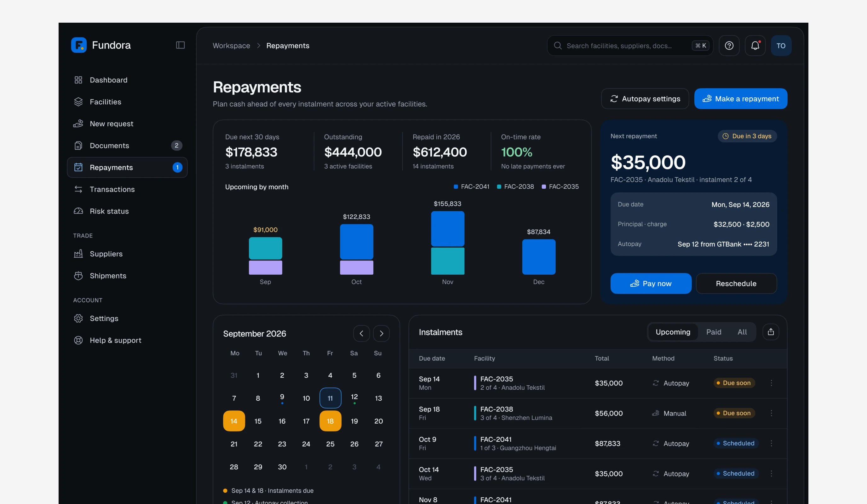
Task: Open row menu for Oct 14 instalment
Action: pyautogui.click(x=771, y=473)
